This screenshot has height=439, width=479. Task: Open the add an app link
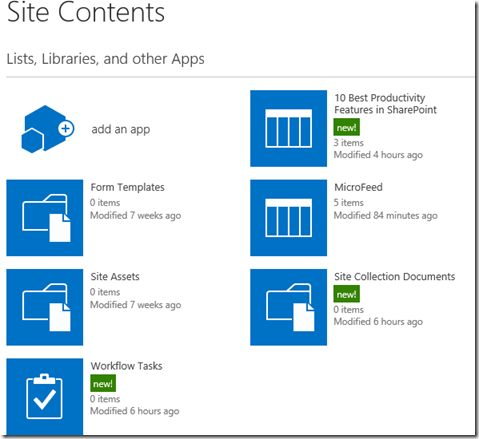click(x=121, y=129)
